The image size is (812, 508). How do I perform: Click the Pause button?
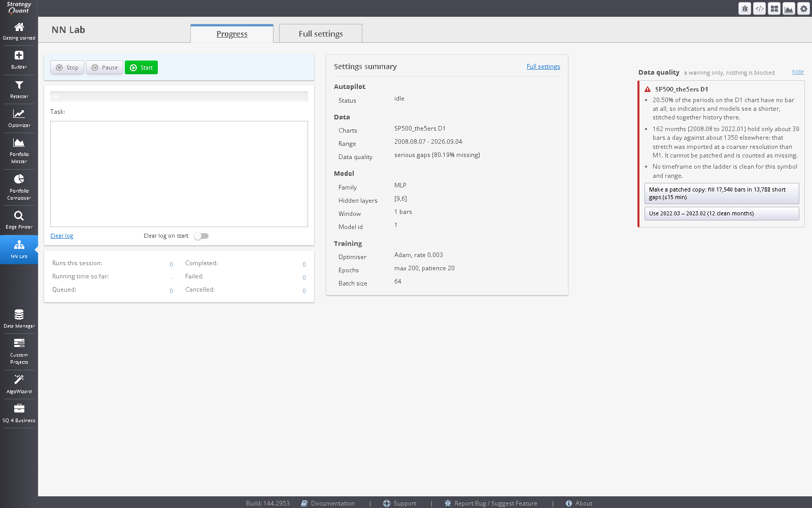[105, 68]
